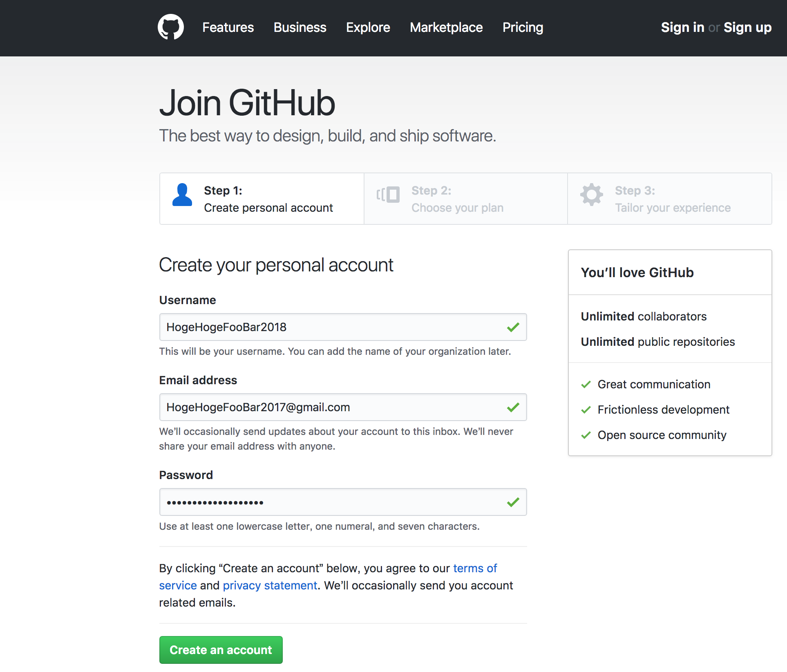
Task: Click the green checkmark in Username field
Action: pos(513,327)
